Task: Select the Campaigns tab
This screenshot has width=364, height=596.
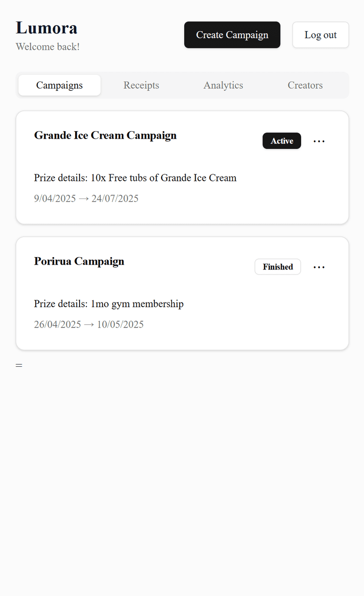Action: point(59,85)
